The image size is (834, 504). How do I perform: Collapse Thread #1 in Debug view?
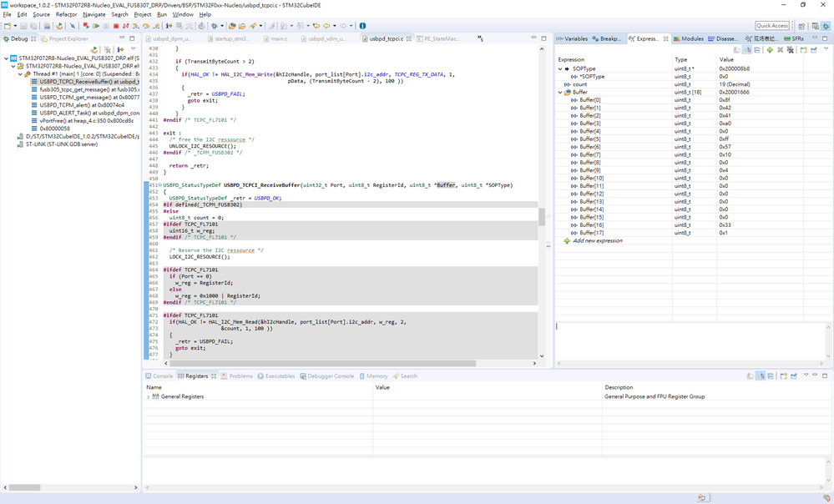tap(20, 74)
